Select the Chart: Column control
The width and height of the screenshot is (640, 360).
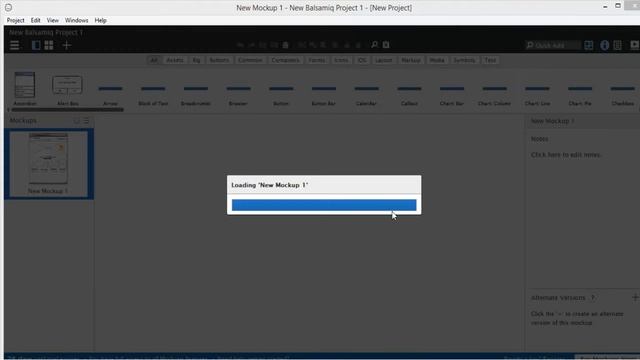tap(494, 95)
